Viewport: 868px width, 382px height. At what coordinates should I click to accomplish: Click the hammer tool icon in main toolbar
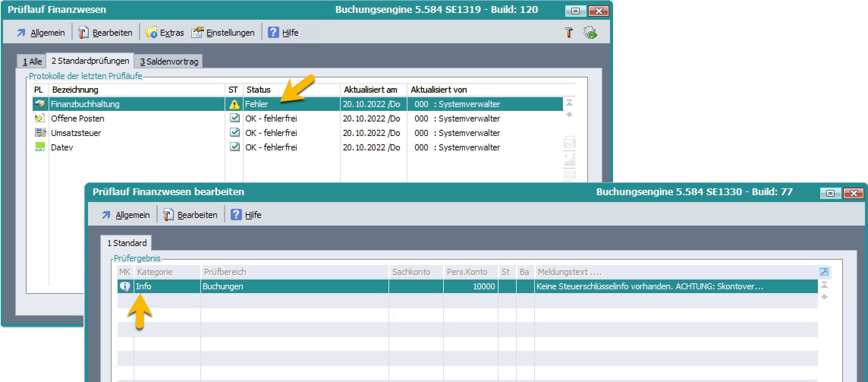click(x=569, y=33)
